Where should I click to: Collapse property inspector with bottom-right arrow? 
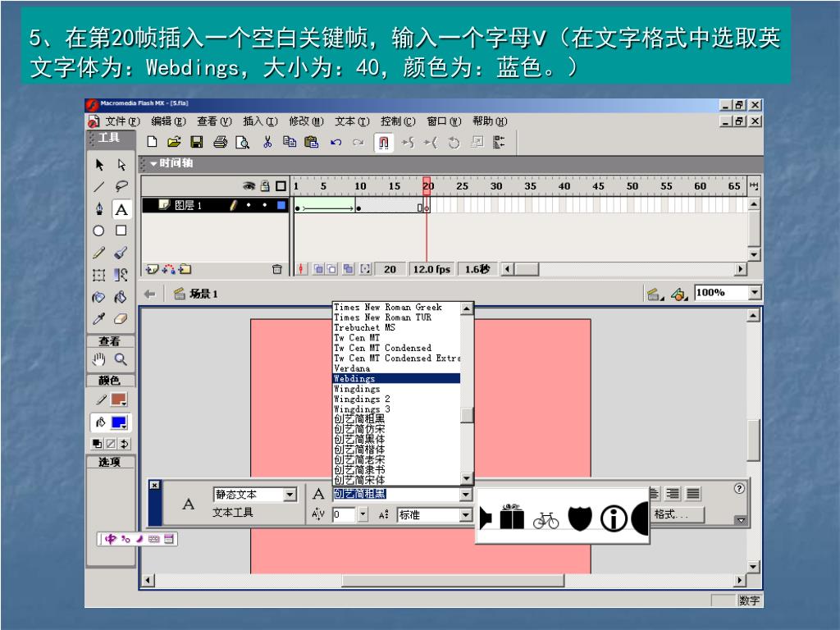741,519
